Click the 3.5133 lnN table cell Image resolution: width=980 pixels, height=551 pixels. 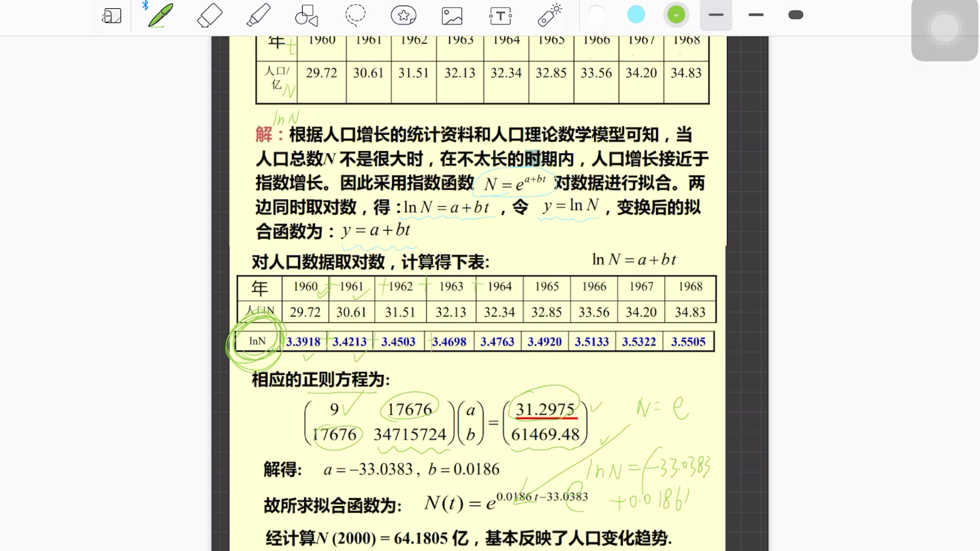pos(592,341)
